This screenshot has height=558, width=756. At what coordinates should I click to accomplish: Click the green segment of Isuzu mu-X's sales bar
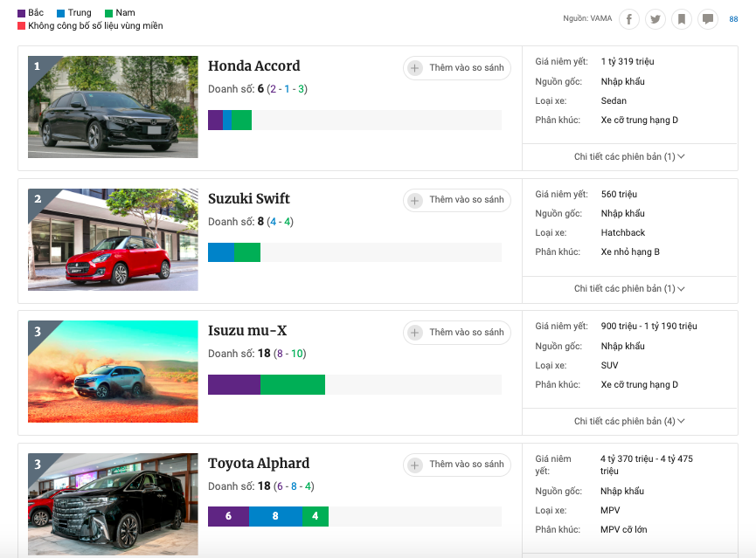click(x=293, y=384)
